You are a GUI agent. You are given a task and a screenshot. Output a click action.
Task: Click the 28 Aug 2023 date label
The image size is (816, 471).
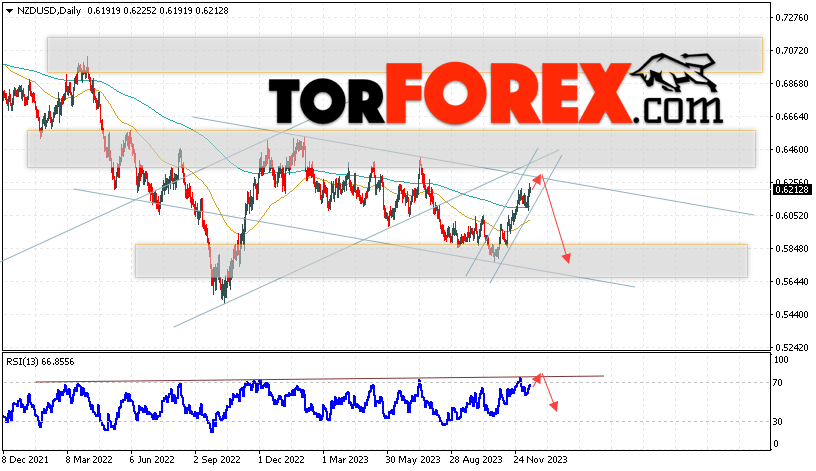click(x=477, y=460)
